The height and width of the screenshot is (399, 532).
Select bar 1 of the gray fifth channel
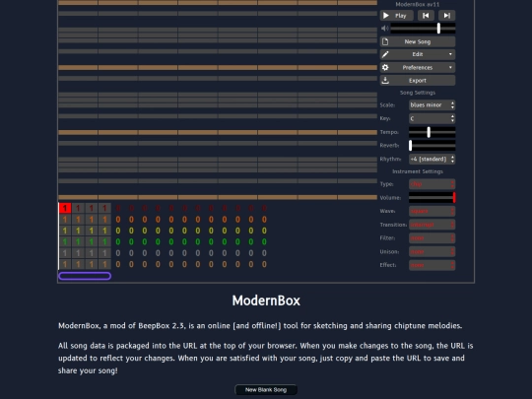click(x=65, y=253)
